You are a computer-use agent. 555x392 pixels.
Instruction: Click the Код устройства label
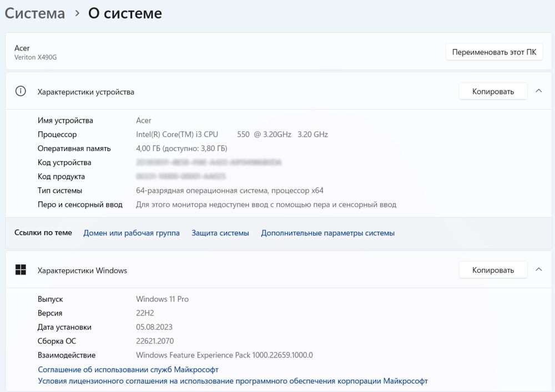pos(64,163)
